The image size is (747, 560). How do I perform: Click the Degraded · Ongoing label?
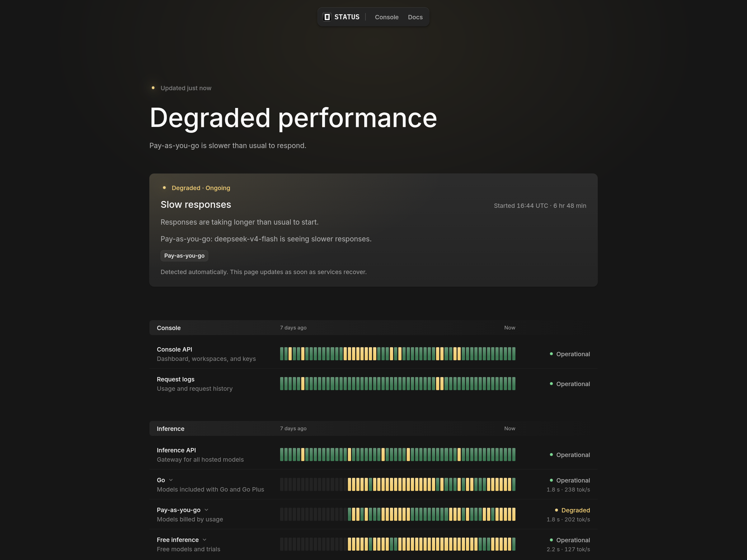click(x=201, y=188)
